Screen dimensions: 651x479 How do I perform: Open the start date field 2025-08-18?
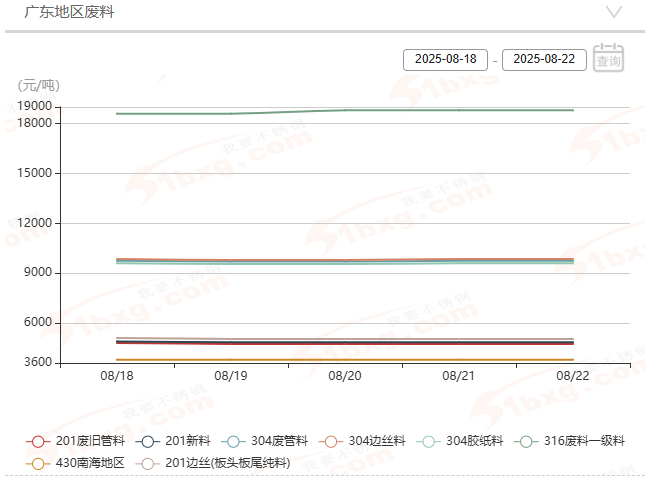(444, 60)
